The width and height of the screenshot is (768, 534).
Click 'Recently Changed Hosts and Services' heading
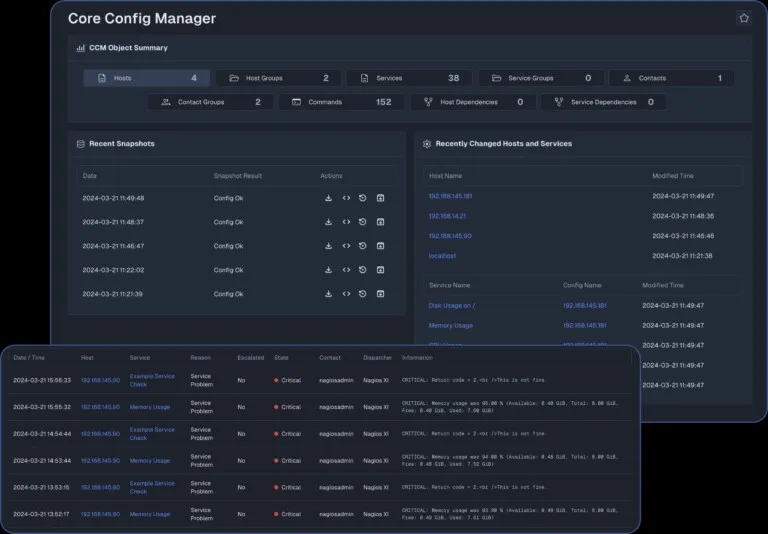[504, 144]
